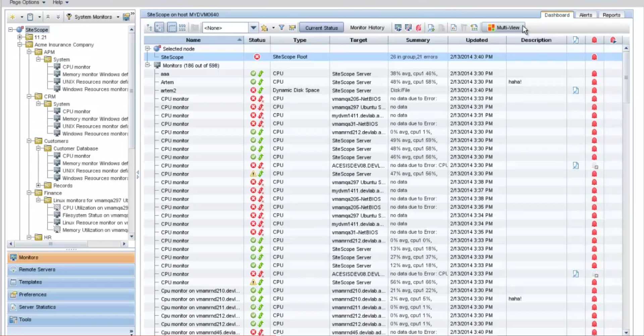Collapse the Acme Insurance Company folder
This screenshot has width=644, height=336.
click(x=20, y=44)
